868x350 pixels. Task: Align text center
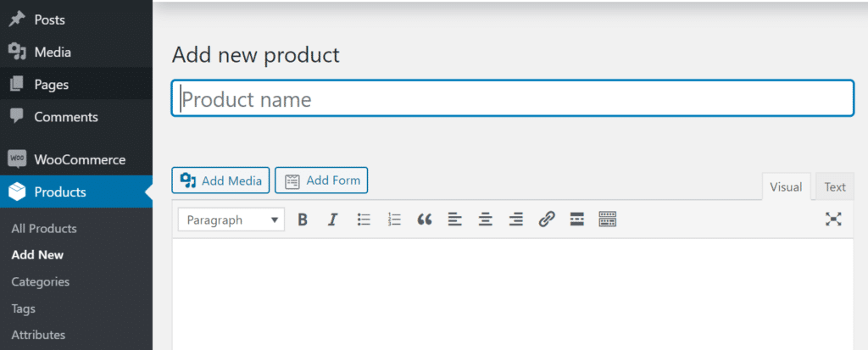(x=486, y=219)
